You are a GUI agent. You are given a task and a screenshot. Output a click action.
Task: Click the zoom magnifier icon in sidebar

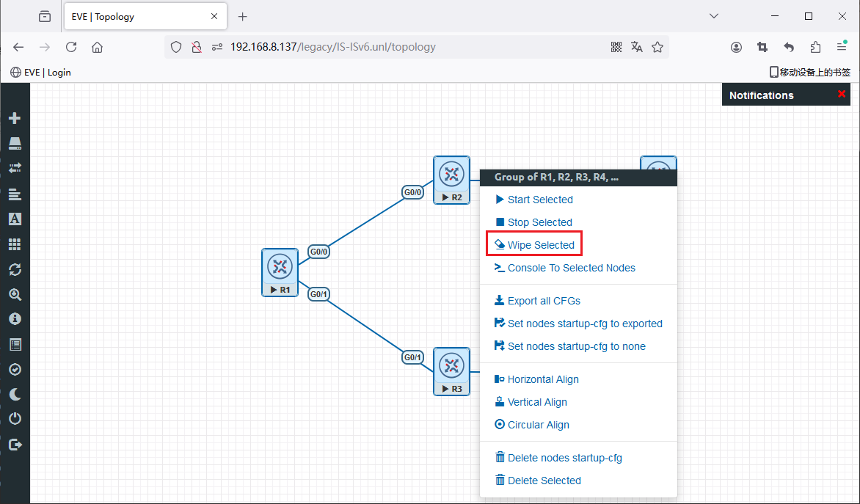(15, 294)
